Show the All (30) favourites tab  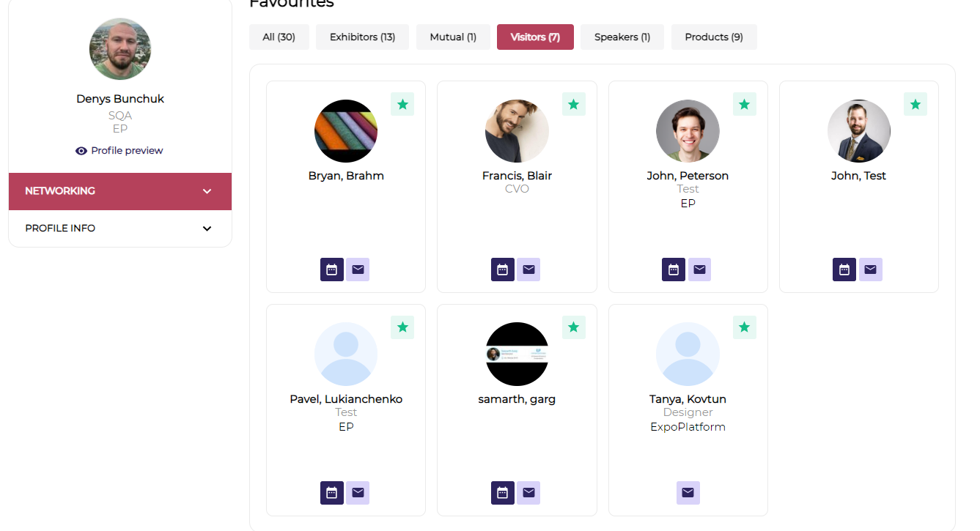tap(279, 37)
